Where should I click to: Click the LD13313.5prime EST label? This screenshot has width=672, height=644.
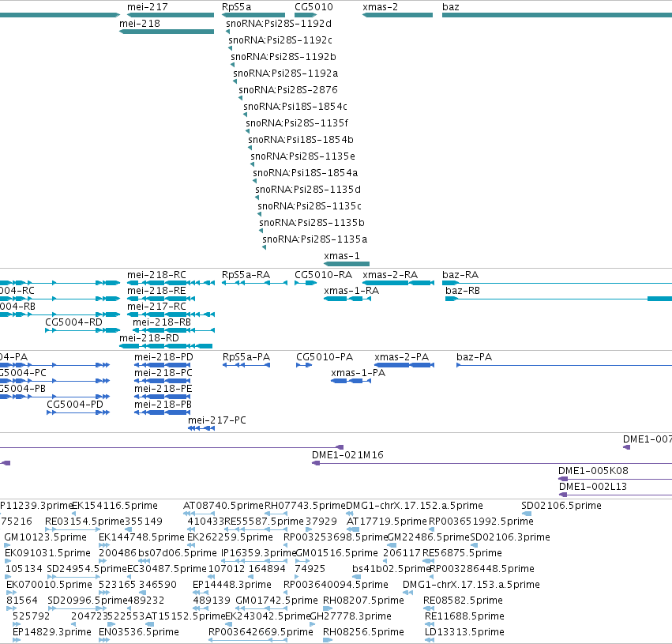pyautogui.click(x=464, y=632)
